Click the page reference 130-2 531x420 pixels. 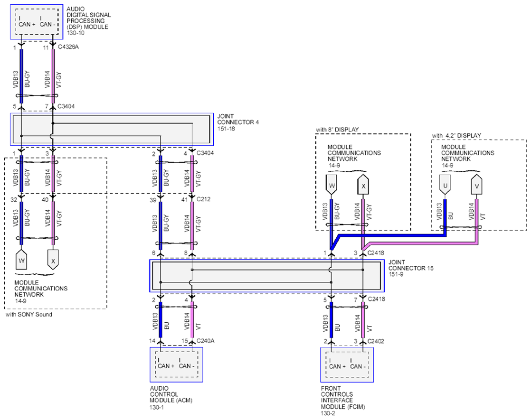click(x=328, y=413)
